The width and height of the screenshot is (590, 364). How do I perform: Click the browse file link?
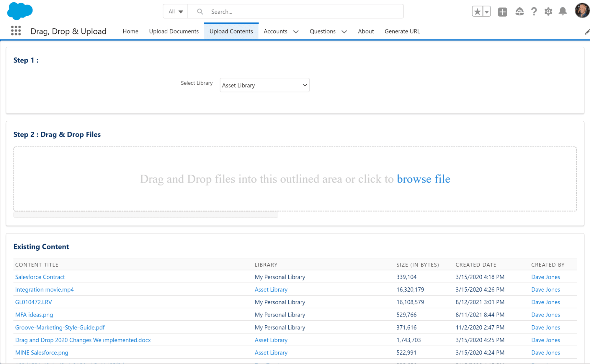[423, 179]
